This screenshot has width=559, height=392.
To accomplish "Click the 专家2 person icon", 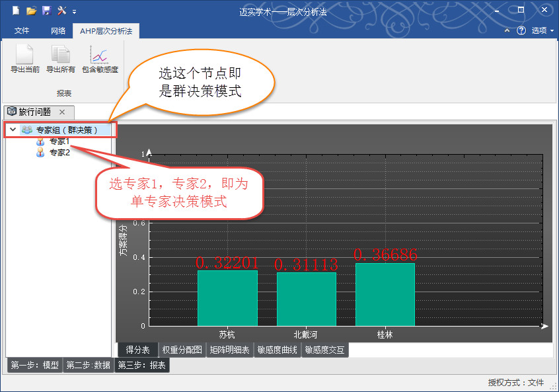I will coord(40,153).
